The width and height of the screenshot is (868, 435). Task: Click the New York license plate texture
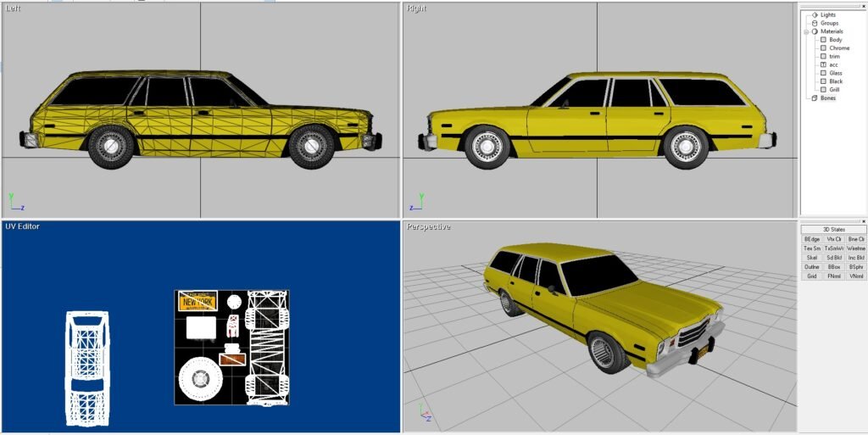(198, 301)
